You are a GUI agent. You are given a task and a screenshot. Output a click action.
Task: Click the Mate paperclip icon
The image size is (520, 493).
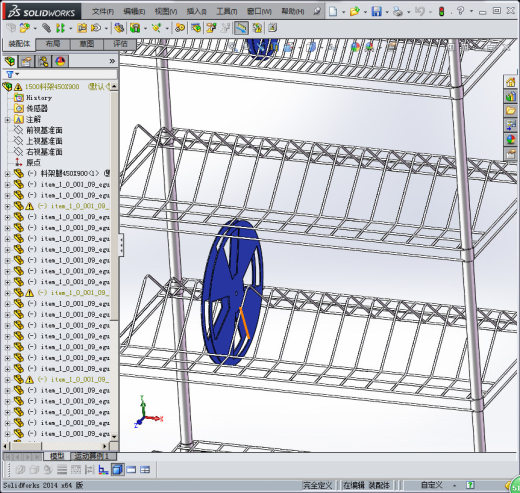click(x=46, y=28)
